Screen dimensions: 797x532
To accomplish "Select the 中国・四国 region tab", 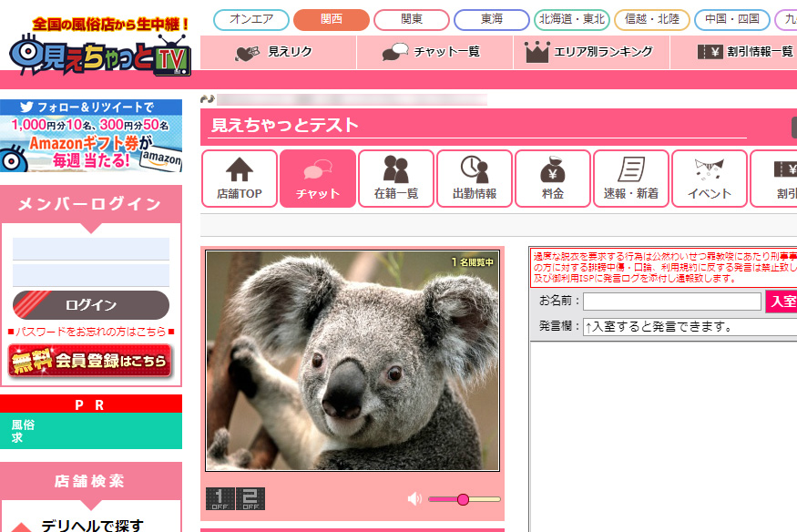I will pyautogui.click(x=732, y=19).
